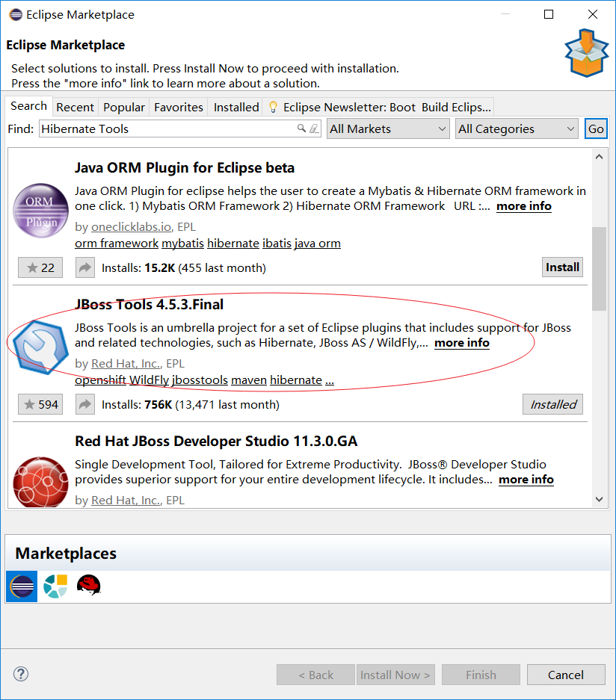Image resolution: width=616 pixels, height=700 pixels.
Task: Maximize the Eclipse Marketplace window
Action: (x=549, y=14)
